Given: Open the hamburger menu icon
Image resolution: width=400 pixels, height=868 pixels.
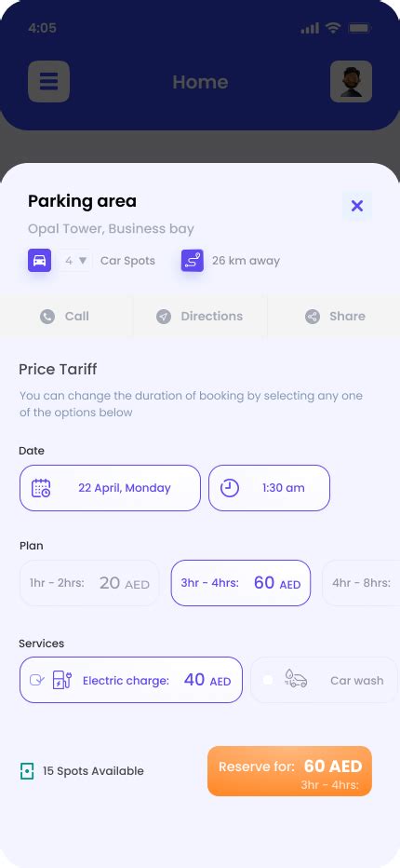Looking at the screenshot, I should [48, 81].
